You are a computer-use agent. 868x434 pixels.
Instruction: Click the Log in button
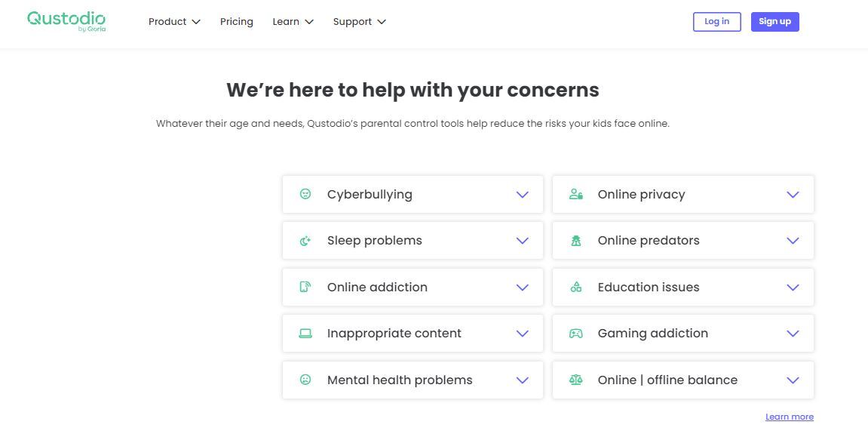click(x=717, y=22)
